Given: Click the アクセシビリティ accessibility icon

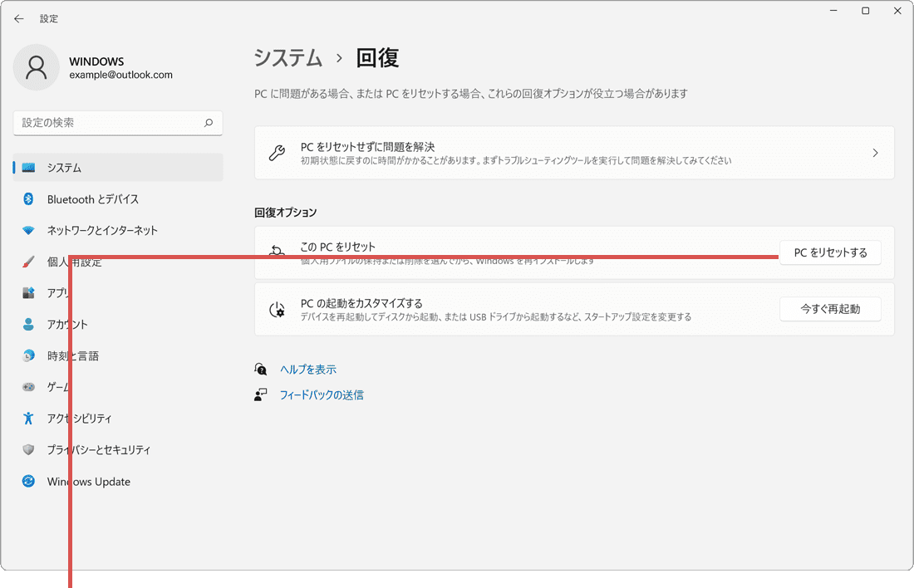Looking at the screenshot, I should 27,419.
